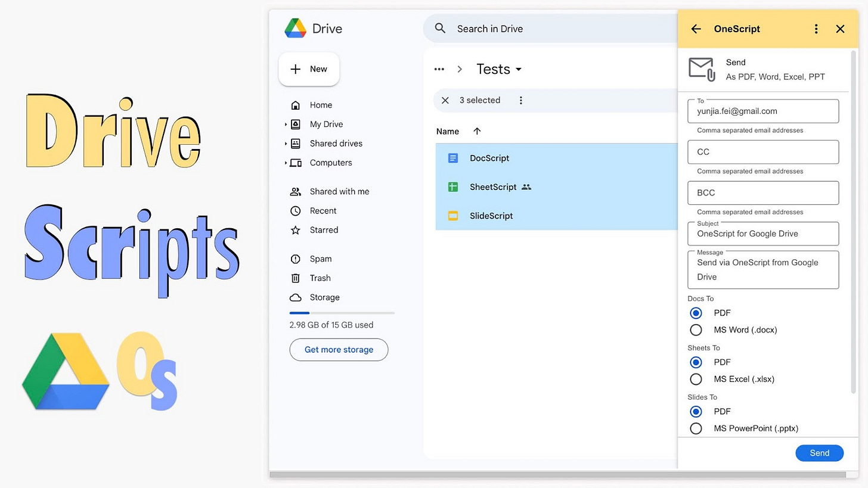The width and height of the screenshot is (868, 488).
Task: Click the breadcrumb ellipsis icon
Action: [x=439, y=69]
